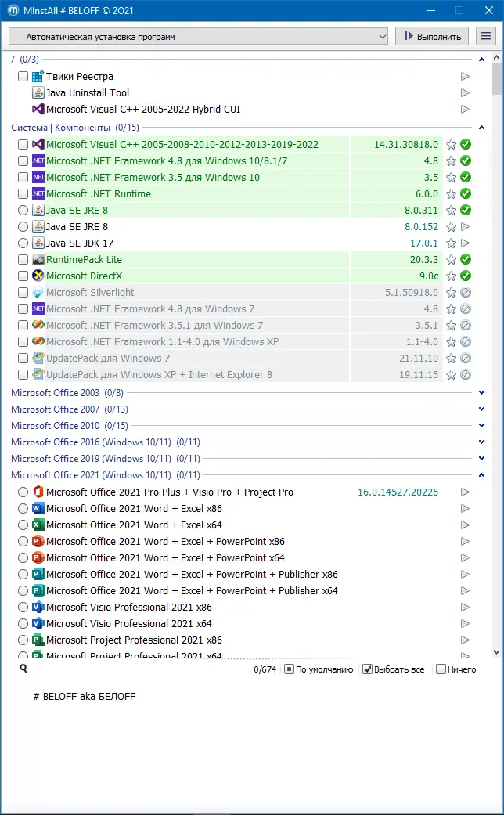Click the Silverlight gem icon

point(38,293)
